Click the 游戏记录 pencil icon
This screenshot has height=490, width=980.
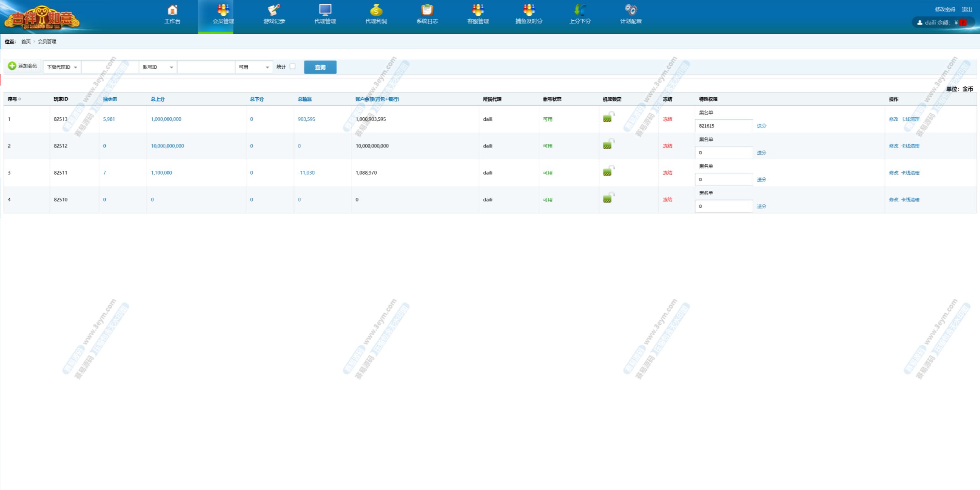[274, 10]
